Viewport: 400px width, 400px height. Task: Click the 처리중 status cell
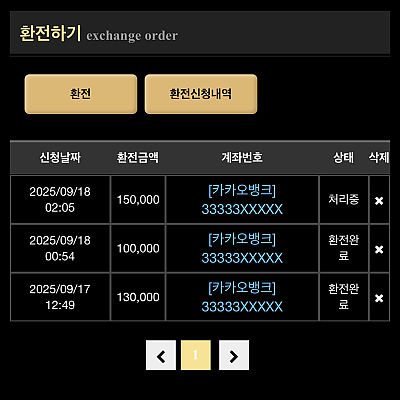(344, 200)
